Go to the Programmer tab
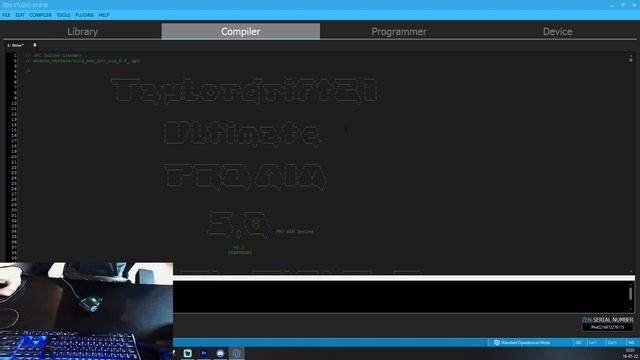 (x=399, y=31)
